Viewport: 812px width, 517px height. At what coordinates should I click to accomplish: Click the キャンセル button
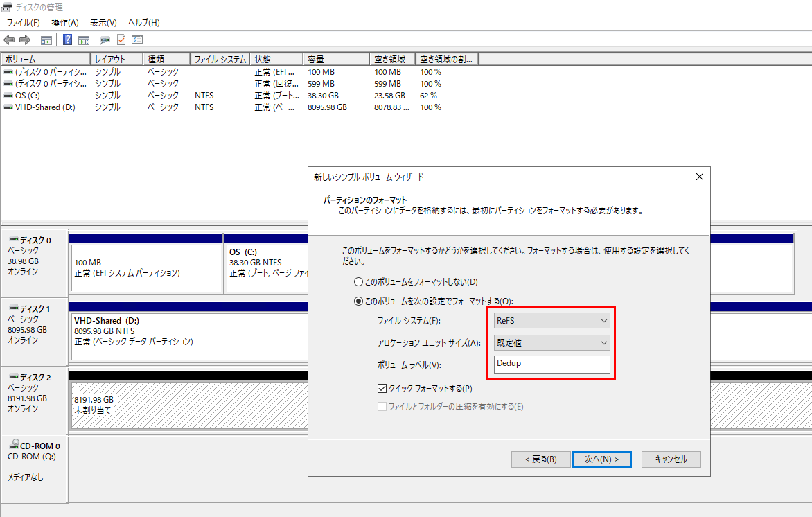pos(671,459)
